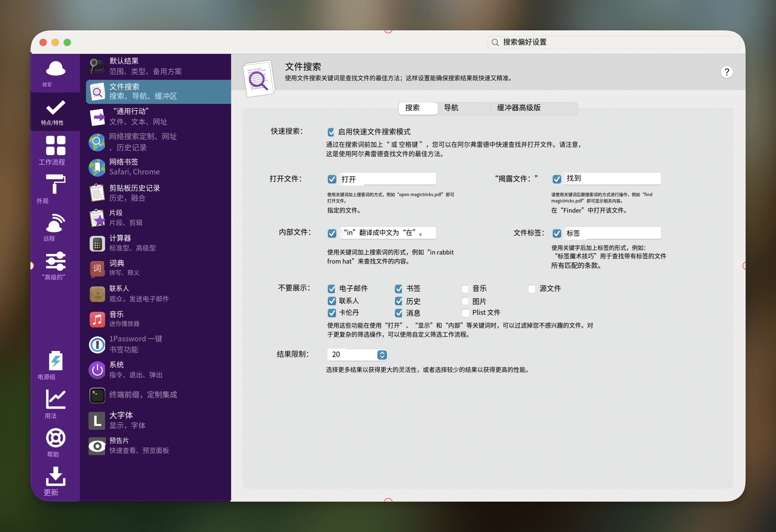Show the Usage (用法) chart icon
The height and width of the screenshot is (532, 776).
pos(55,400)
